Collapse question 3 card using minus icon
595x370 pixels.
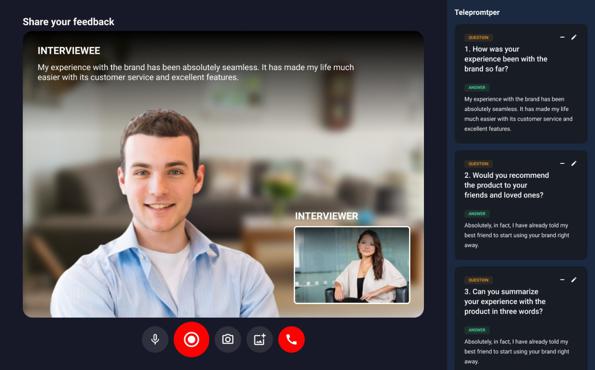click(x=562, y=280)
